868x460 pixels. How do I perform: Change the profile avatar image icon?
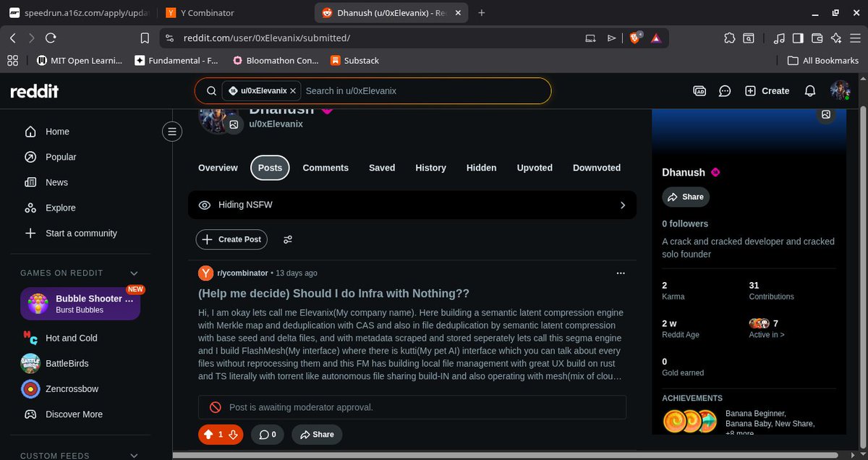(234, 125)
